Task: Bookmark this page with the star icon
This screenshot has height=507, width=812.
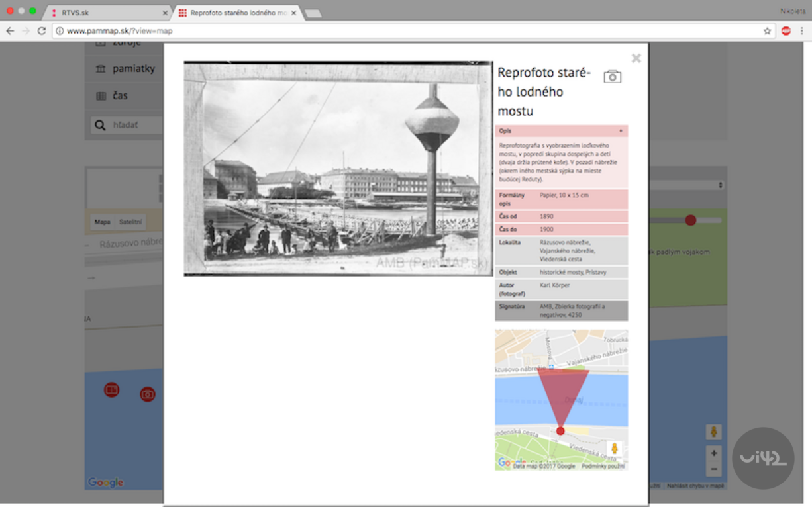Action: point(767,31)
